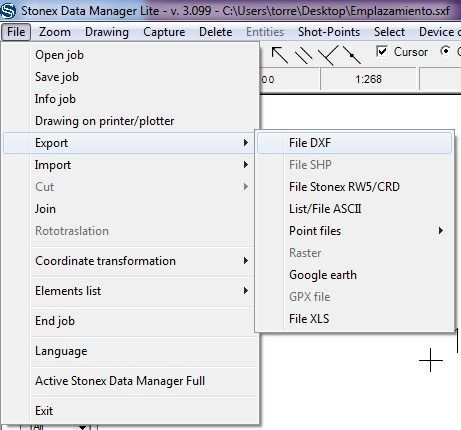Export as File XLS
Screen dimensions: 461x430
[x=355, y=319]
